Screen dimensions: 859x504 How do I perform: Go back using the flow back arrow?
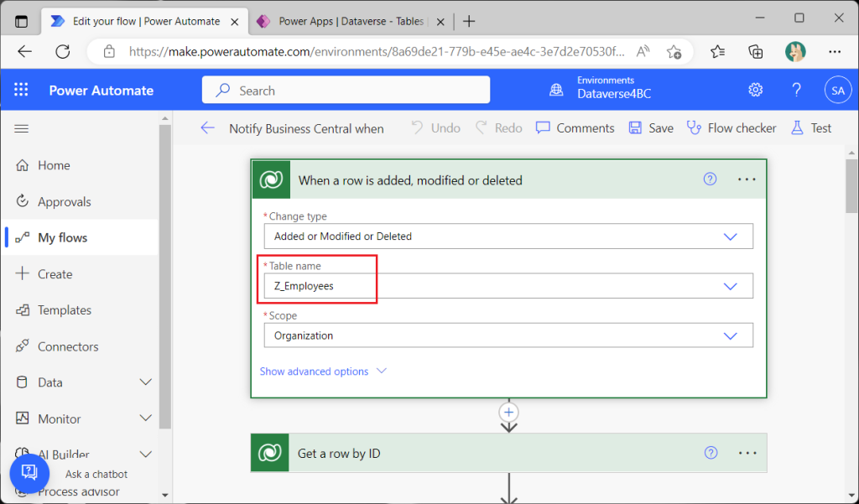click(x=208, y=128)
